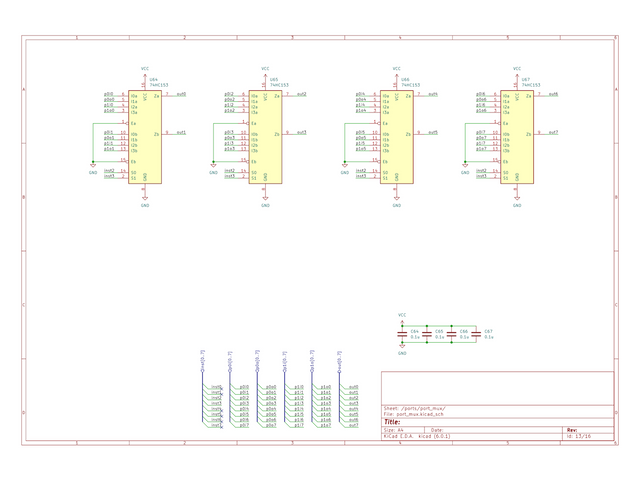Click the Title field in title block
This screenshot has width=640, height=480.
(x=392, y=422)
